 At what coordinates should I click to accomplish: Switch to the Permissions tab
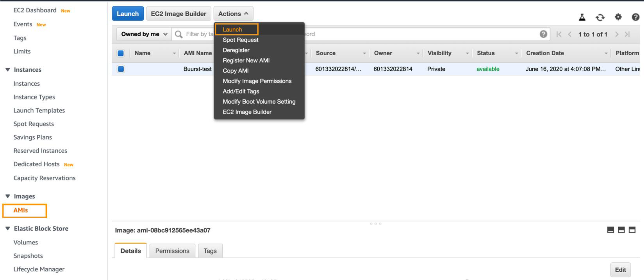(172, 251)
